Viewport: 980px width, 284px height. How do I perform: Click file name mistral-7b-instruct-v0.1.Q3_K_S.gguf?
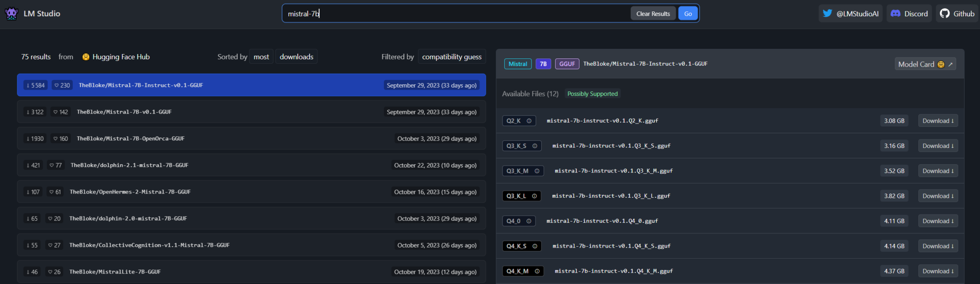[x=611, y=146]
